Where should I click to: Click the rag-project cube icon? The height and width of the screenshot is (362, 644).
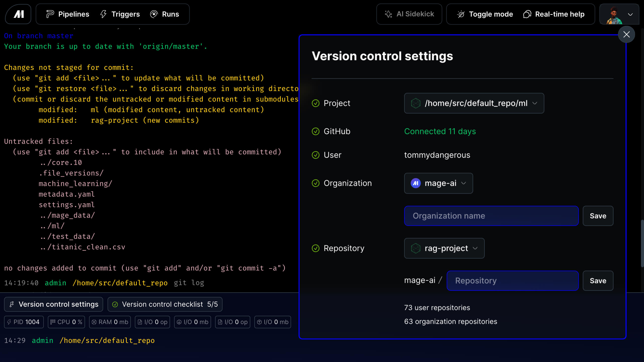(x=416, y=248)
